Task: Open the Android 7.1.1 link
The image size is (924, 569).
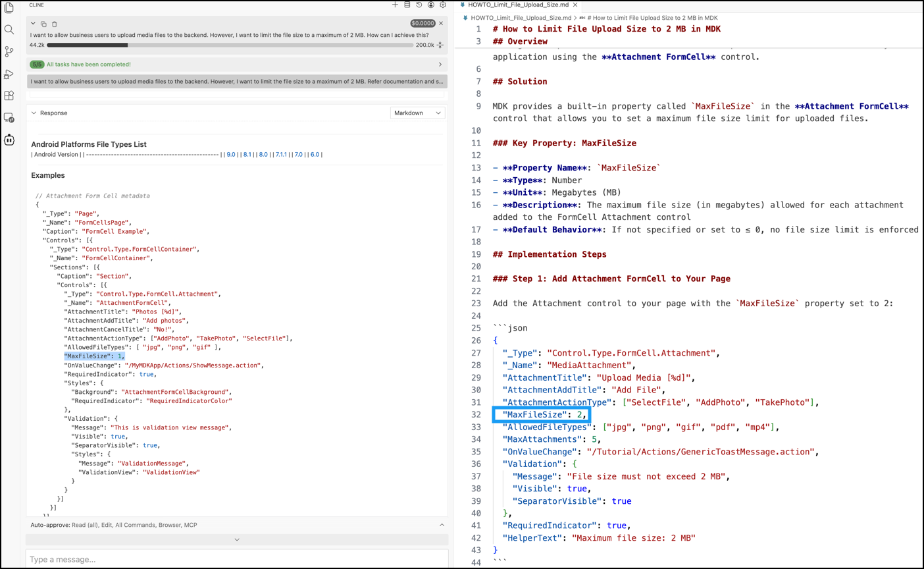Action: pyautogui.click(x=281, y=155)
